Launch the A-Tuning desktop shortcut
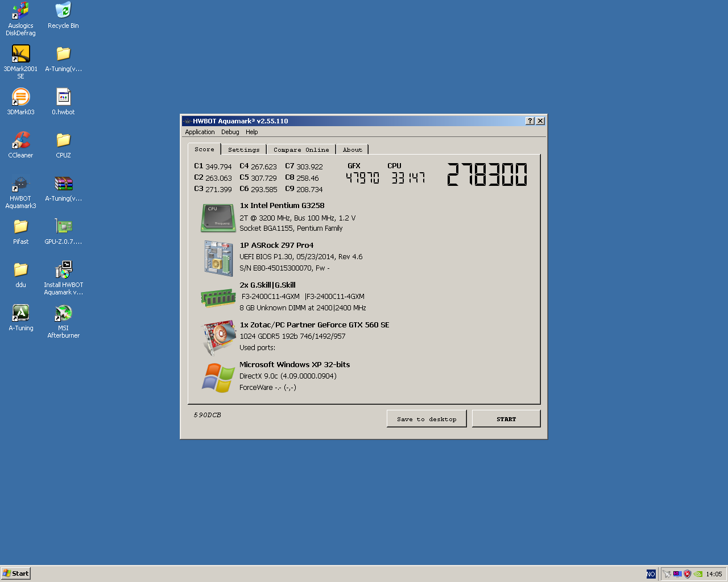The image size is (728, 582). pos(20,318)
